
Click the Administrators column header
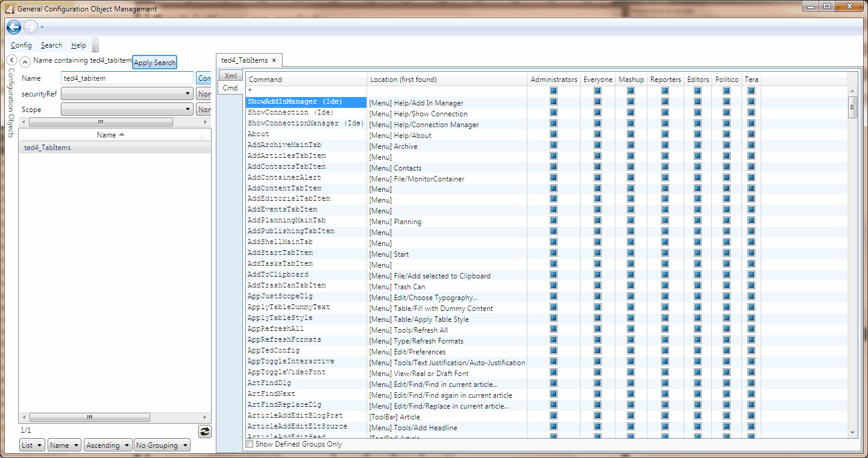[553, 80]
